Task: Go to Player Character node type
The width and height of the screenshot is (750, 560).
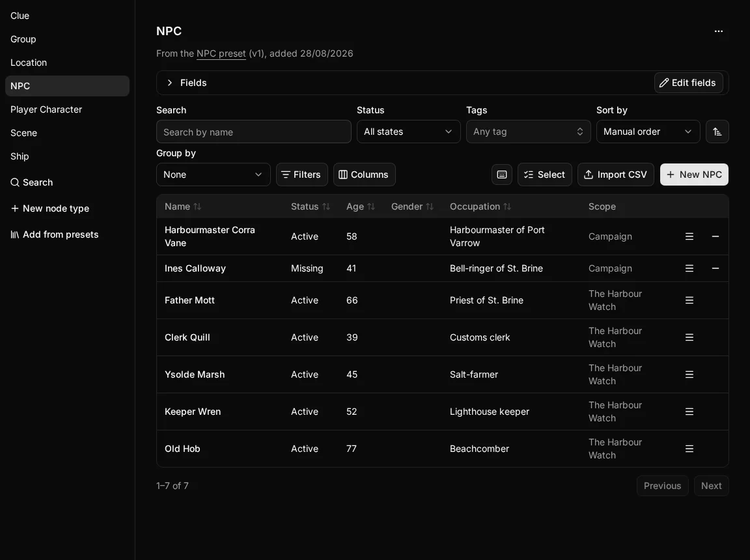Action: [67, 109]
